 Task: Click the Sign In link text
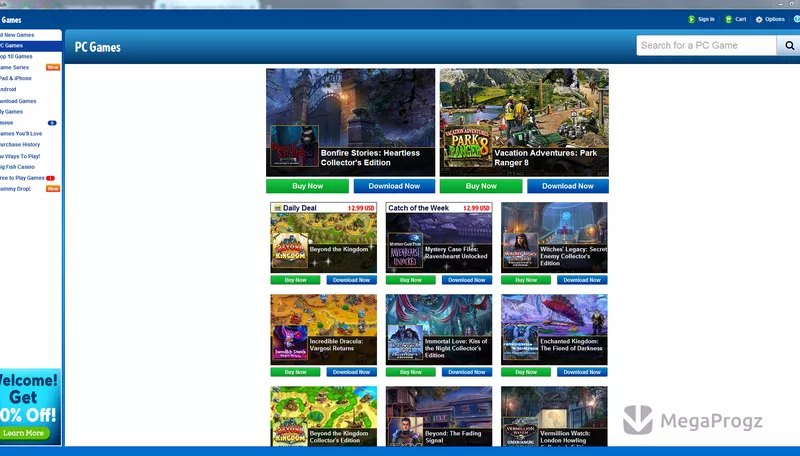coord(706,19)
